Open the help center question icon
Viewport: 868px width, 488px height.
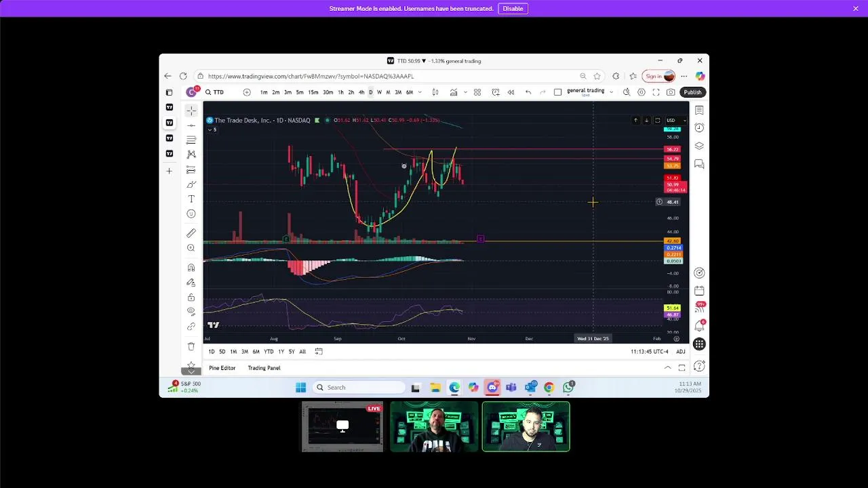(699, 366)
